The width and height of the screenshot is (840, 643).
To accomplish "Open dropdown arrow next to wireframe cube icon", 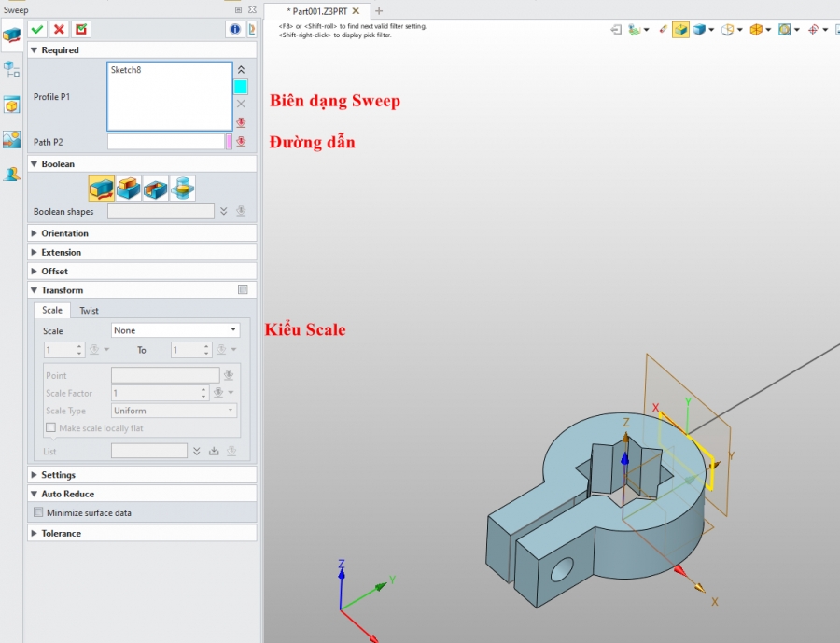I will (740, 30).
